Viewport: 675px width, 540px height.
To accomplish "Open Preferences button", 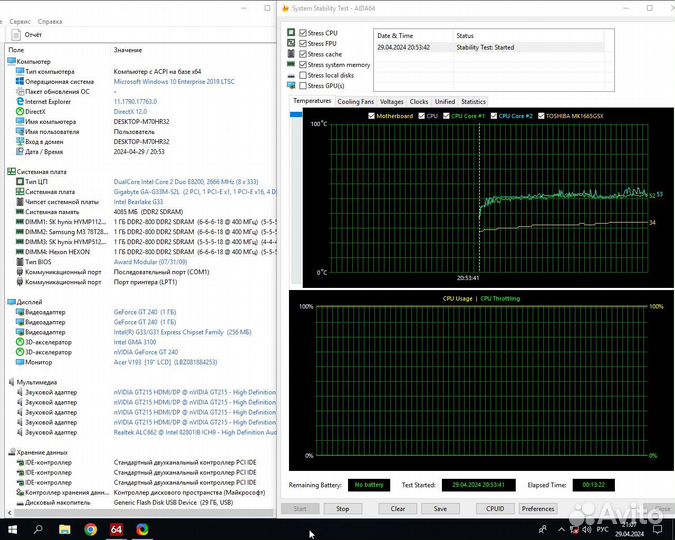I will coord(538,509).
